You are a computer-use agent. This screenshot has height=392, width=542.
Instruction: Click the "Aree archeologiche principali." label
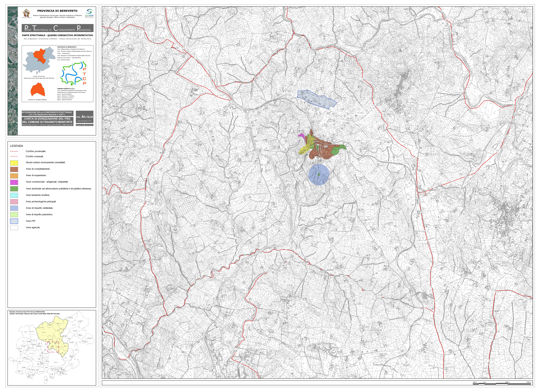click(41, 202)
